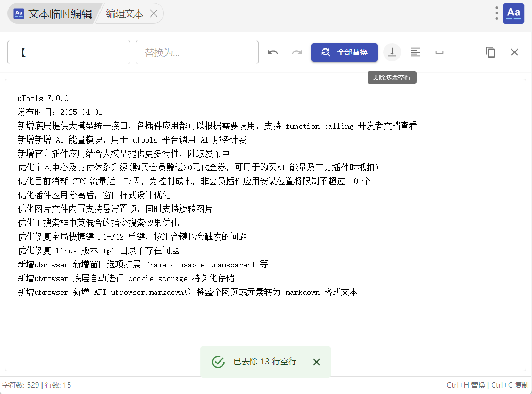Click the X icon in the toolbar

[x=514, y=52]
